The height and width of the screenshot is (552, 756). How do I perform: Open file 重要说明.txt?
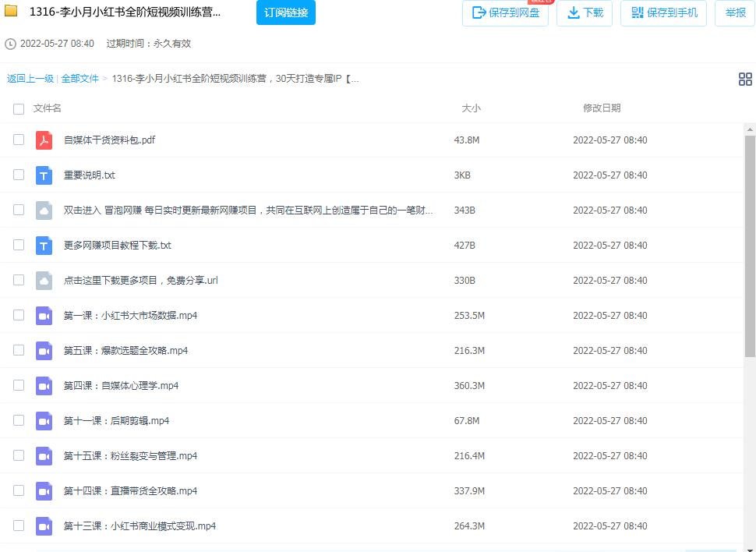coord(89,175)
